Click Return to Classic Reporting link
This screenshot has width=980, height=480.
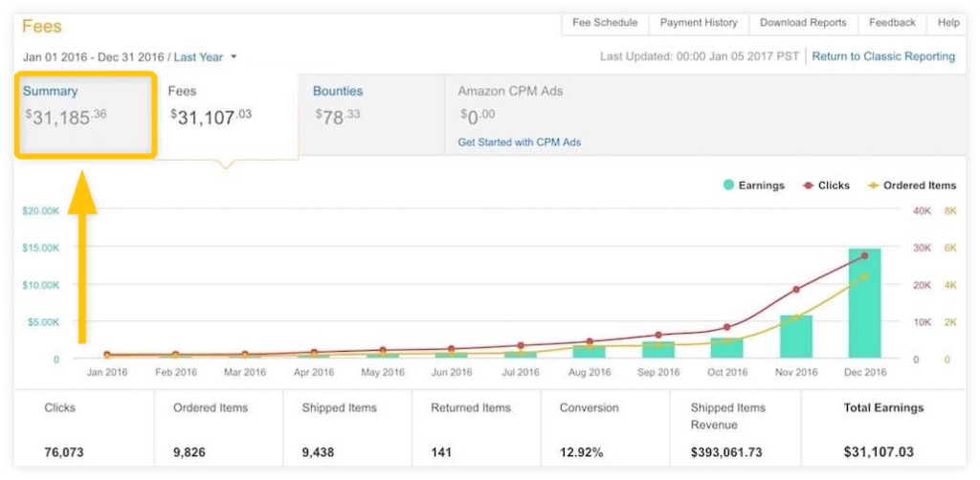pyautogui.click(x=882, y=56)
